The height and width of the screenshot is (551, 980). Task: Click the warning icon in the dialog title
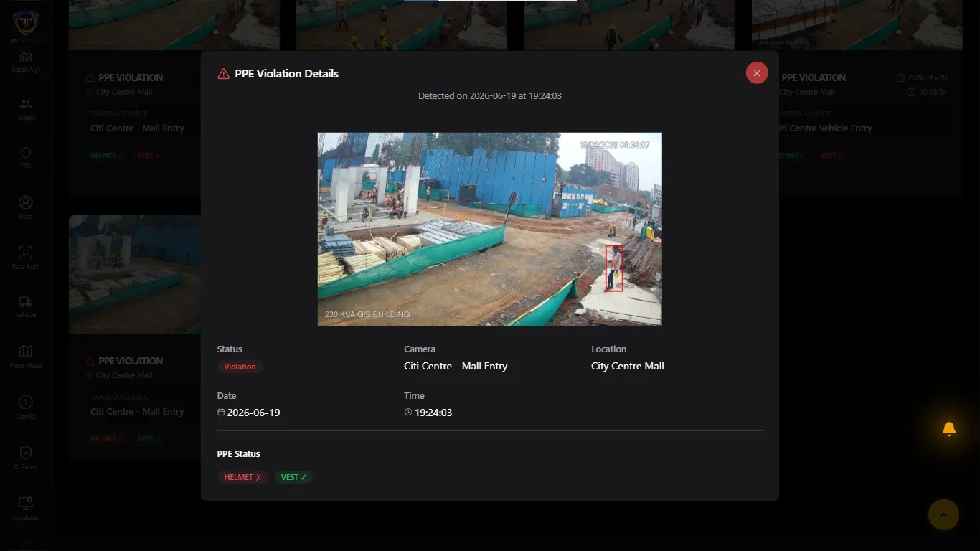click(x=224, y=73)
